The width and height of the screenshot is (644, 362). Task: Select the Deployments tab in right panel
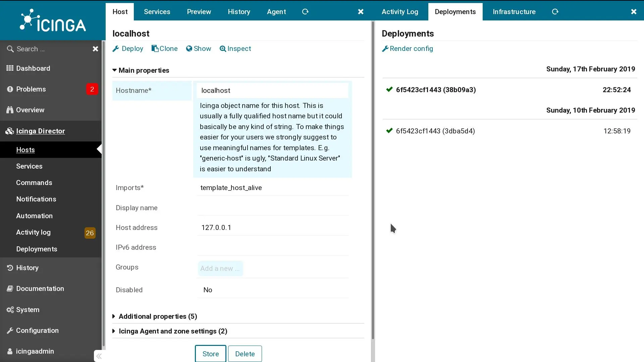[455, 12]
